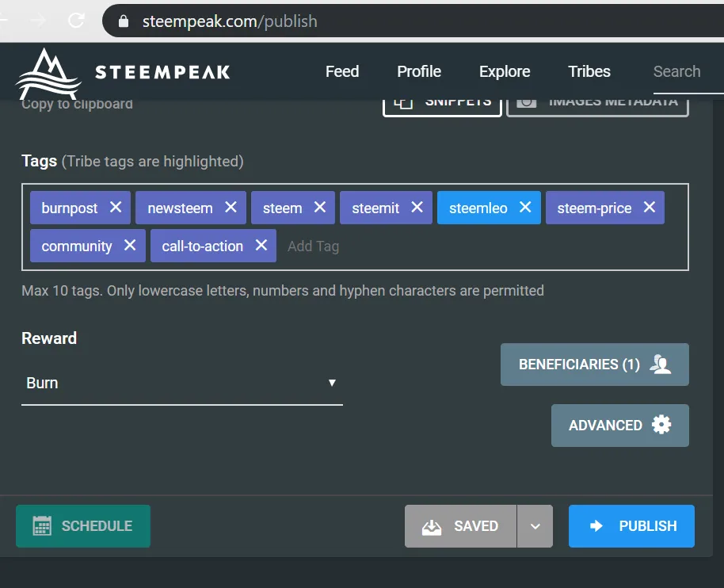Viewport: 724px width, 588px height.
Task: Remove the community tag
Action: (x=130, y=246)
